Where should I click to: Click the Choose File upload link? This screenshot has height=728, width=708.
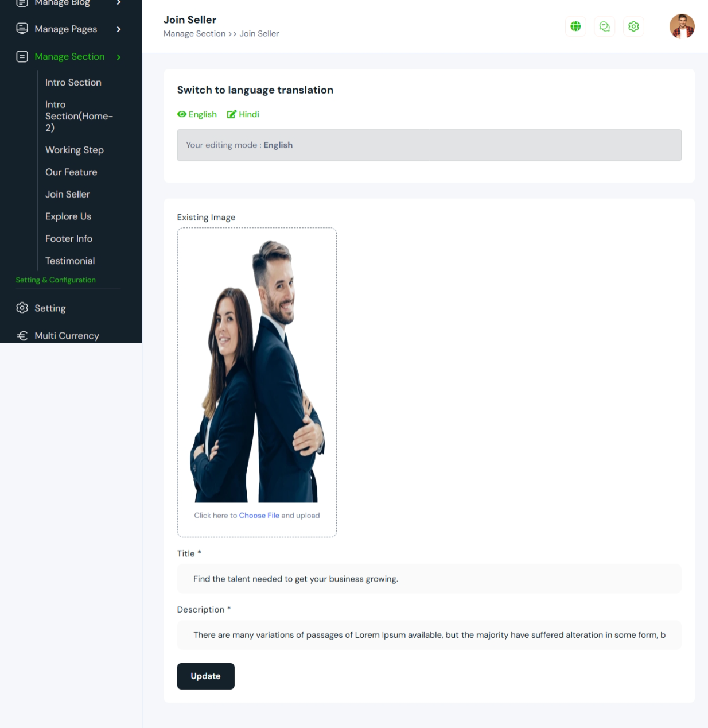coord(259,515)
